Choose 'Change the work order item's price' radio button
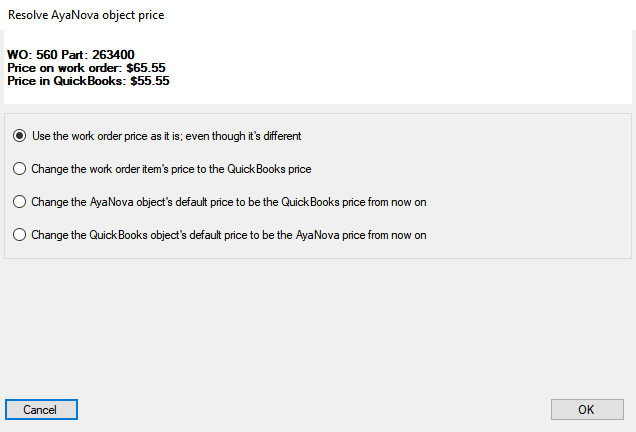Screen dimensions: 636x432 [x=20, y=169]
